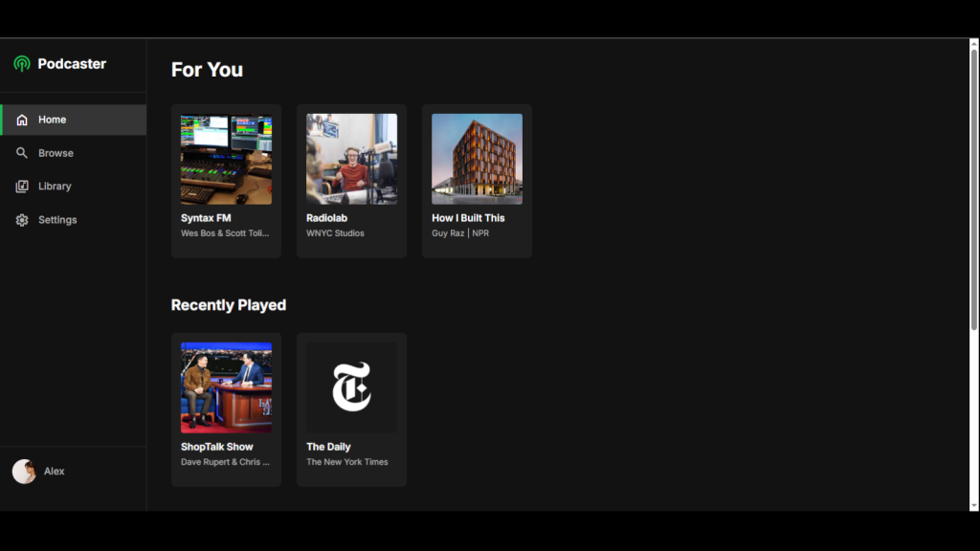Click the Podcaster brand name

[72, 64]
